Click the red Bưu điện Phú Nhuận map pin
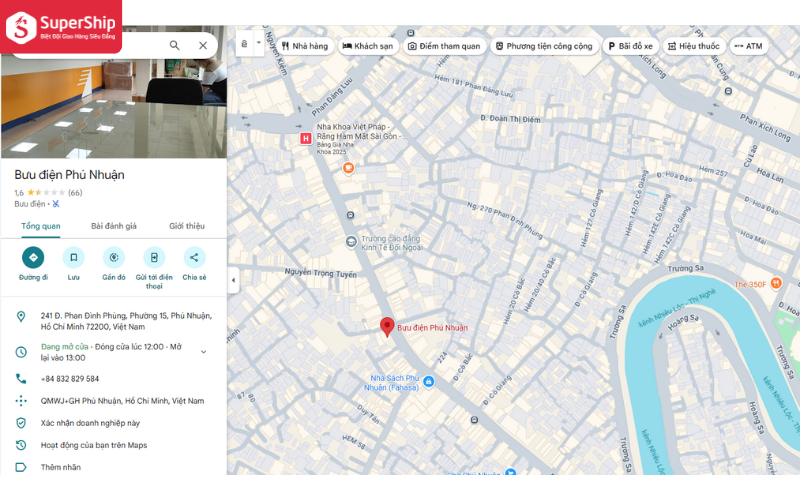 click(x=387, y=327)
